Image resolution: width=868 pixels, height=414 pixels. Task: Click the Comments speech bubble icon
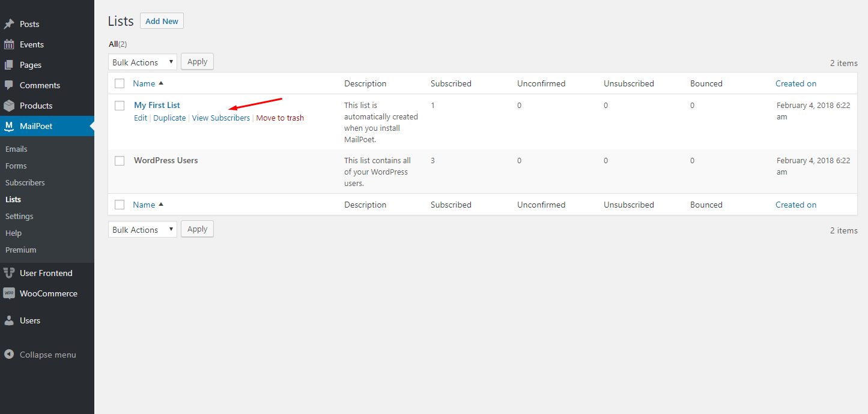pyautogui.click(x=9, y=85)
